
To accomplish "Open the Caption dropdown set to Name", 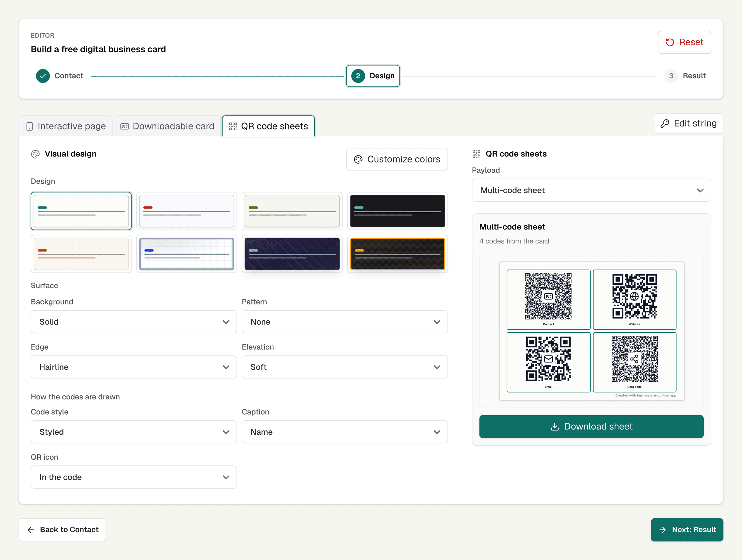I will point(345,432).
